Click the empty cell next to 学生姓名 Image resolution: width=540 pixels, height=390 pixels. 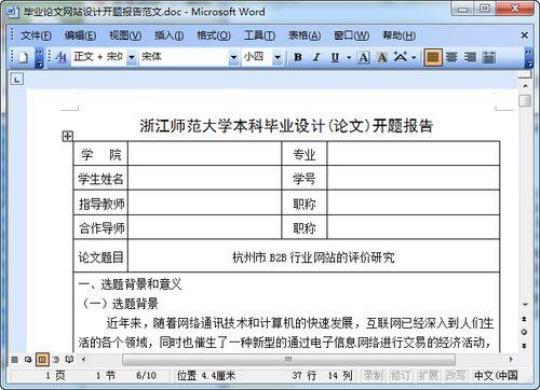(205, 178)
